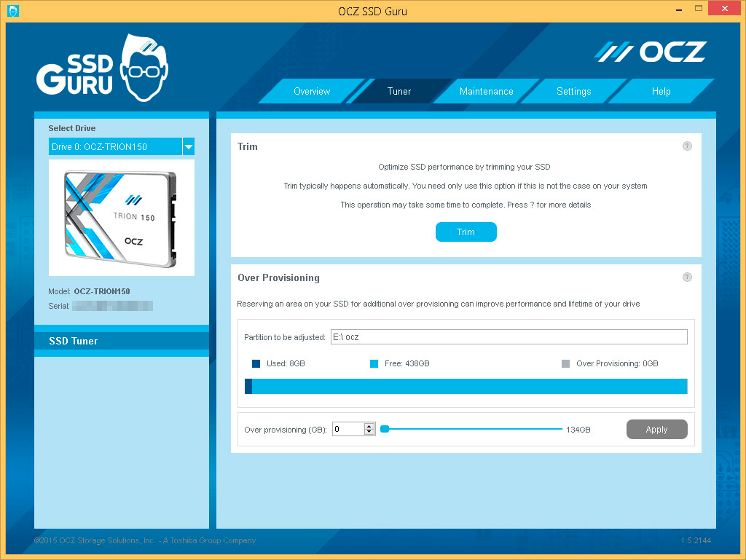Click the Over Provisioning: 0GB legend swatch
This screenshot has width=746, height=560.
pos(565,363)
